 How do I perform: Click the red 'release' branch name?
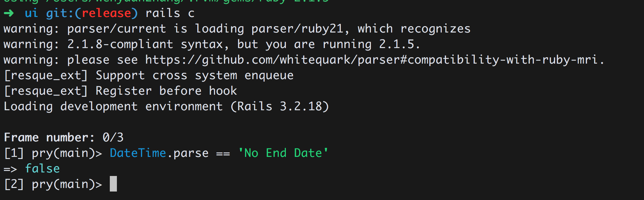click(x=106, y=13)
